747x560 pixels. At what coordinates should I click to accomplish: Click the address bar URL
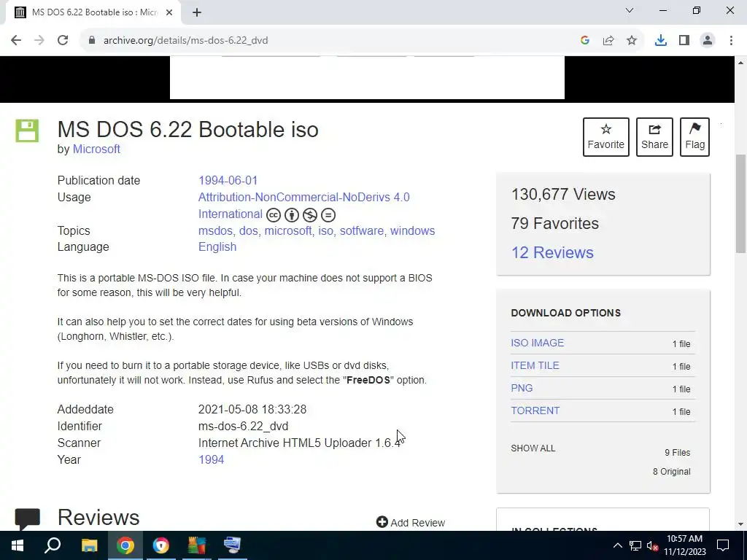tap(186, 40)
